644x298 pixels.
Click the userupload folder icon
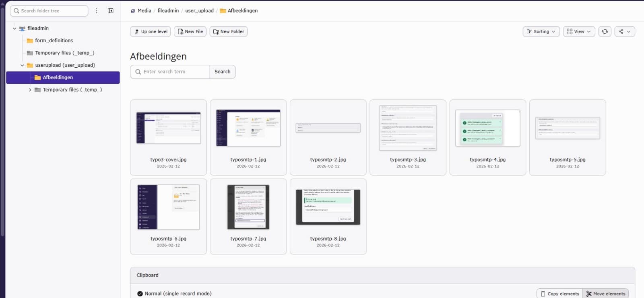(x=30, y=65)
